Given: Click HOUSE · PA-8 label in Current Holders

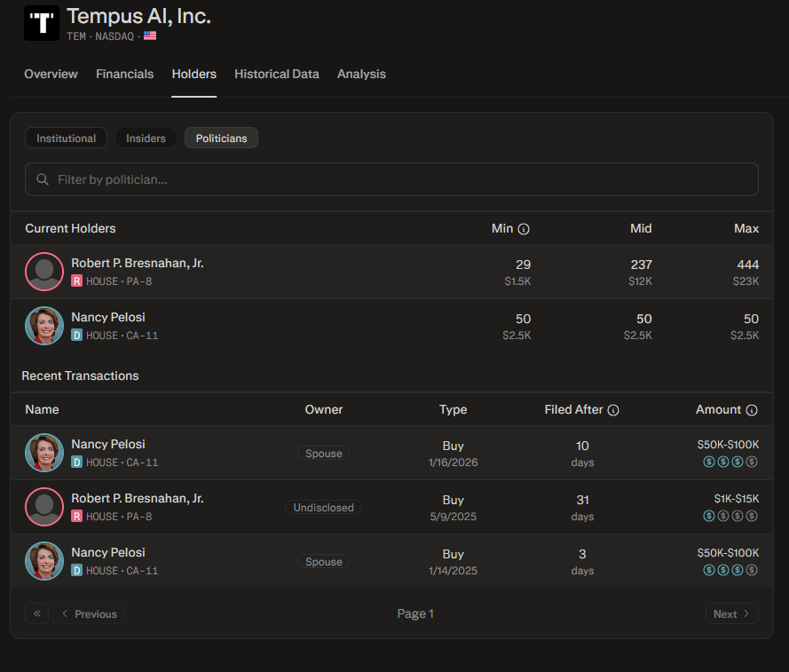Looking at the screenshot, I should tap(119, 281).
